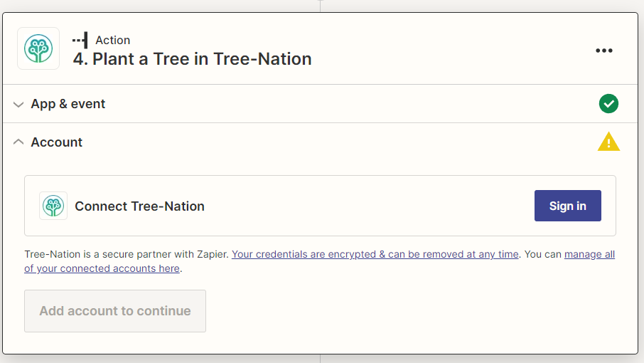Expand the App & event section chevron
644x363 pixels.
tap(18, 105)
